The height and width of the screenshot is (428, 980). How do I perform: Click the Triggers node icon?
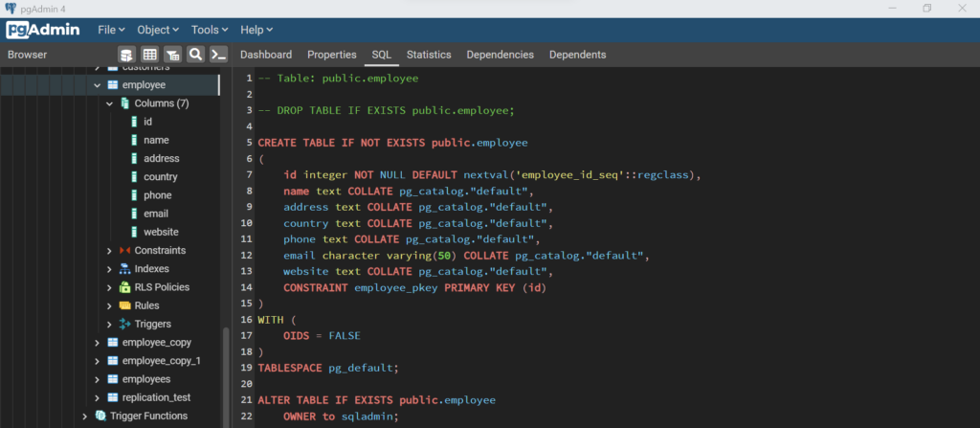point(124,325)
